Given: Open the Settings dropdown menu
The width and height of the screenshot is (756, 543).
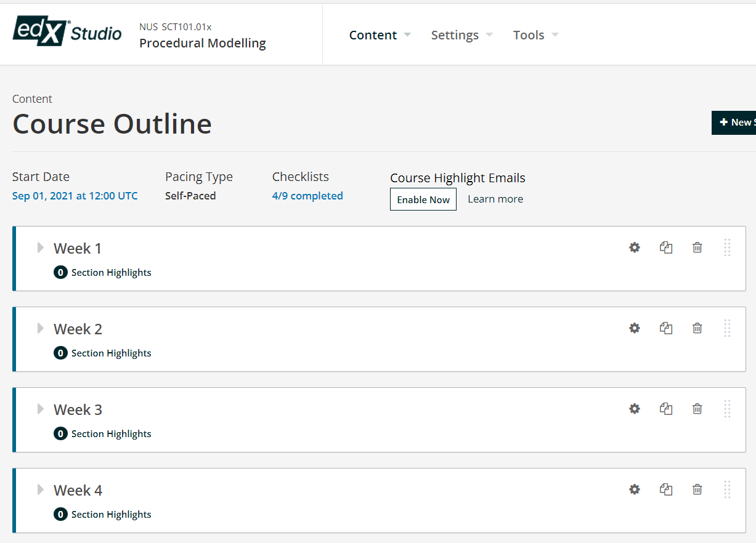Looking at the screenshot, I should click(x=462, y=35).
